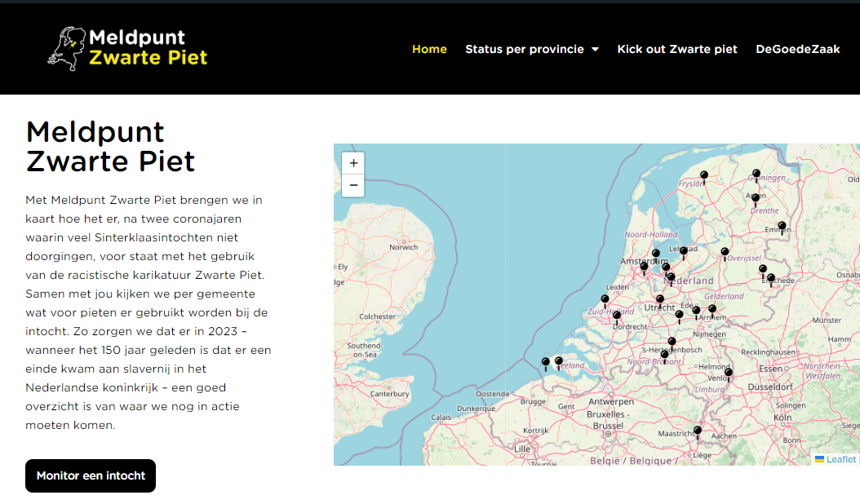Select the map pin at Emmen
This screenshot has width=860, height=504.
click(x=782, y=227)
